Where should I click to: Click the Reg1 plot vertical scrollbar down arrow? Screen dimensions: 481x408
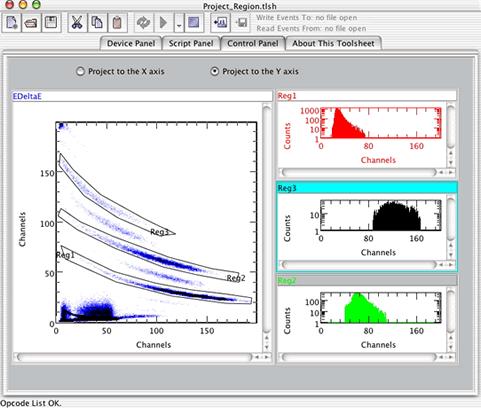click(451, 162)
